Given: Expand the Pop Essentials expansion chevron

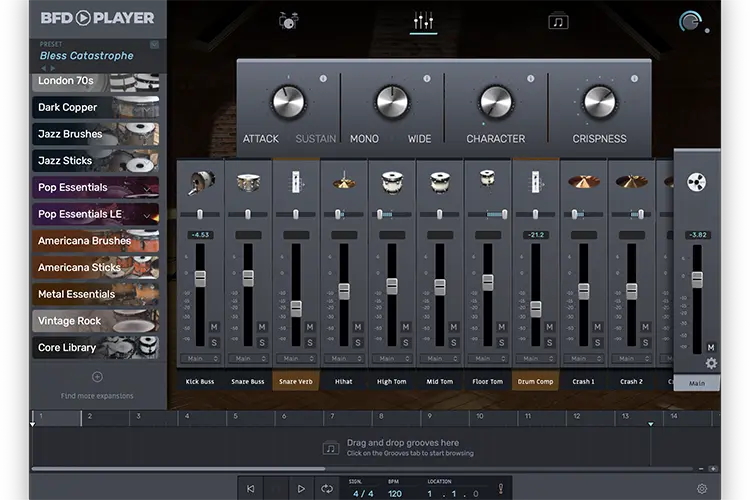Looking at the screenshot, I should tap(147, 189).
